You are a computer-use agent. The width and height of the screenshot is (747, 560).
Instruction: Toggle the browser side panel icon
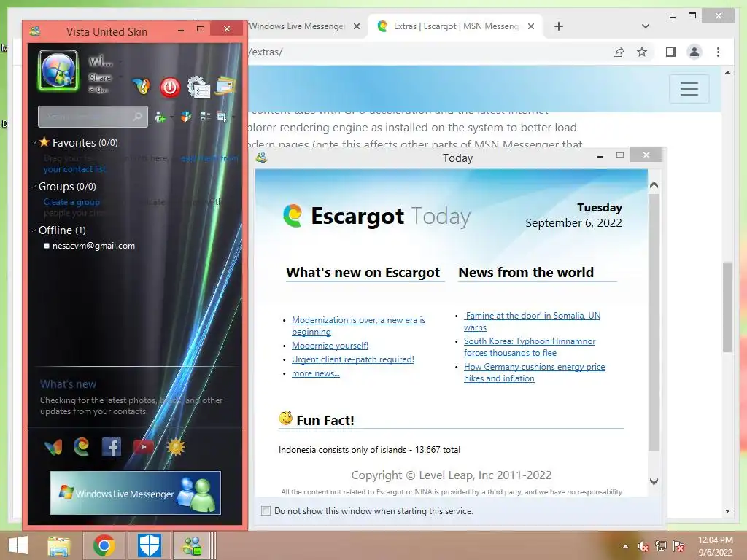(671, 52)
